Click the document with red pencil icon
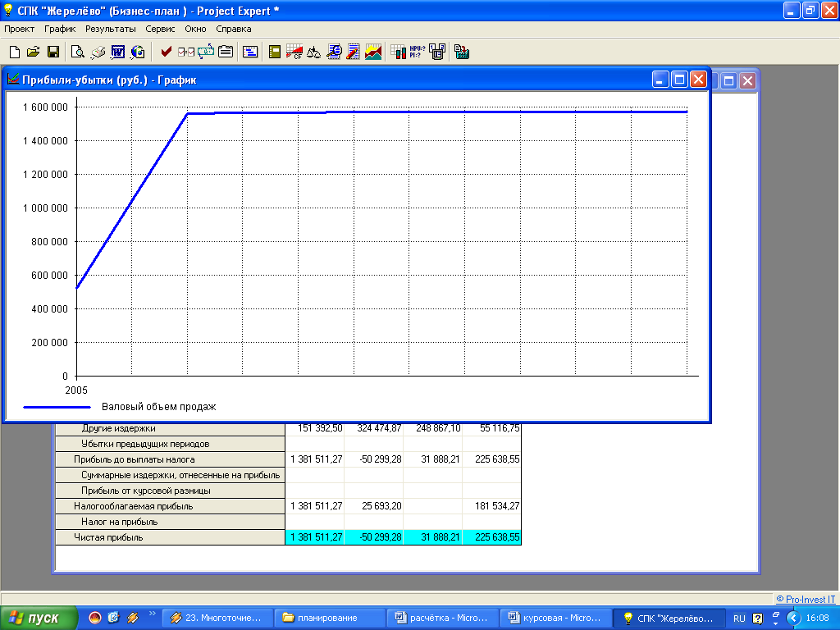Viewport: 840px width, 630px height. [x=353, y=52]
